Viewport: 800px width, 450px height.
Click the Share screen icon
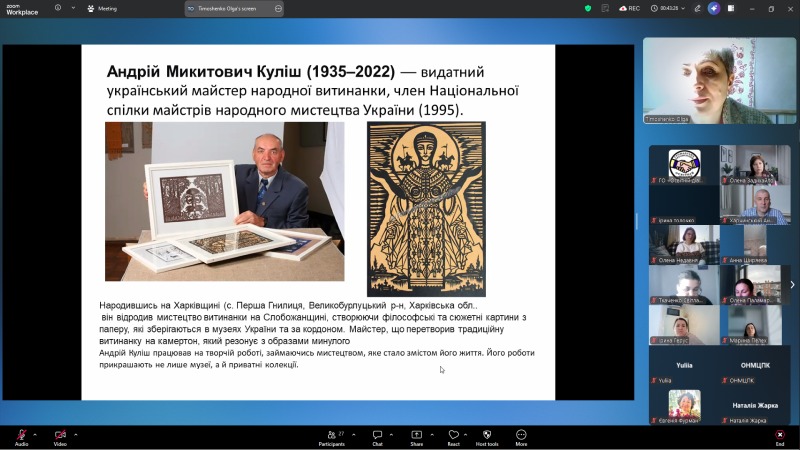tap(416, 436)
